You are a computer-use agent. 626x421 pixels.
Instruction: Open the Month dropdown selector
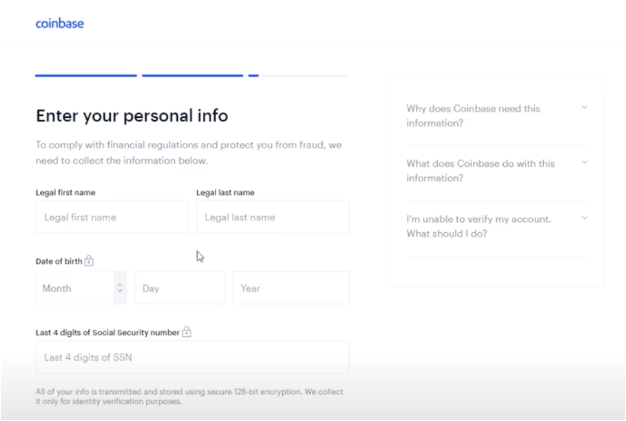81,288
